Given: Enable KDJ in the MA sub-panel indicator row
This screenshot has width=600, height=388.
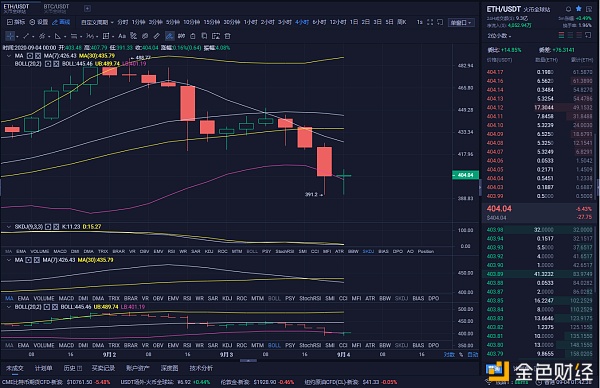Looking at the screenshot, I should click(x=227, y=298).
